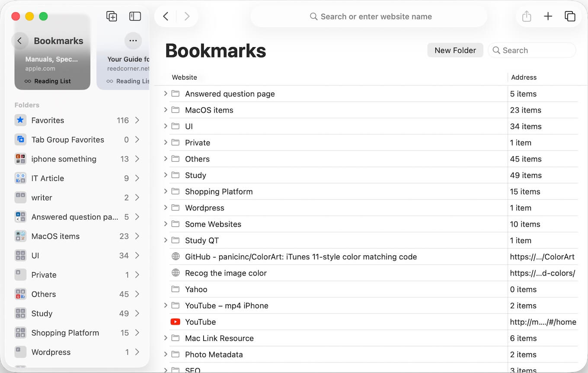Expand the Mac Link Resource folder

166,338
